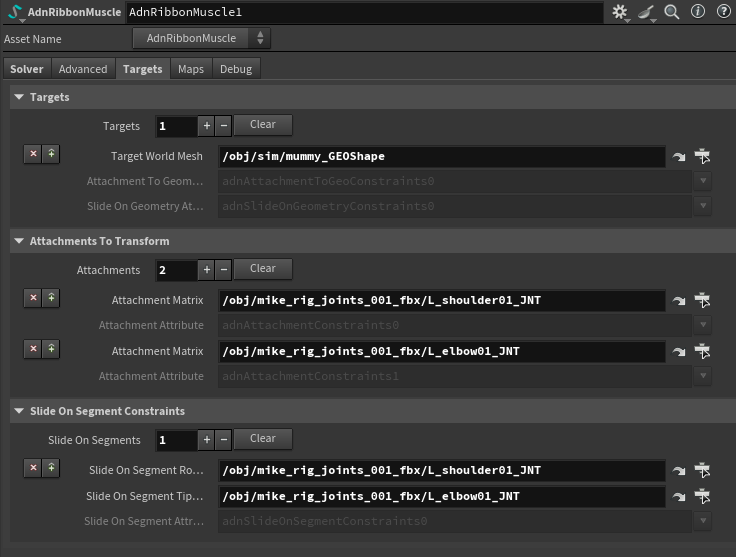Jump to Slide On Segment Tip operator
This screenshot has width=736, height=557.
pos(679,497)
